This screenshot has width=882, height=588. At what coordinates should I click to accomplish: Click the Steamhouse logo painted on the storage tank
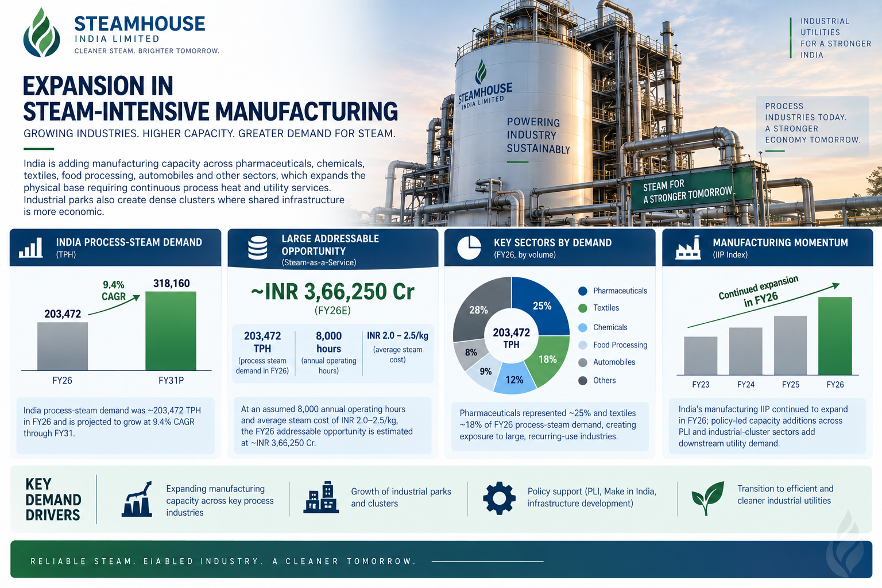click(x=481, y=72)
